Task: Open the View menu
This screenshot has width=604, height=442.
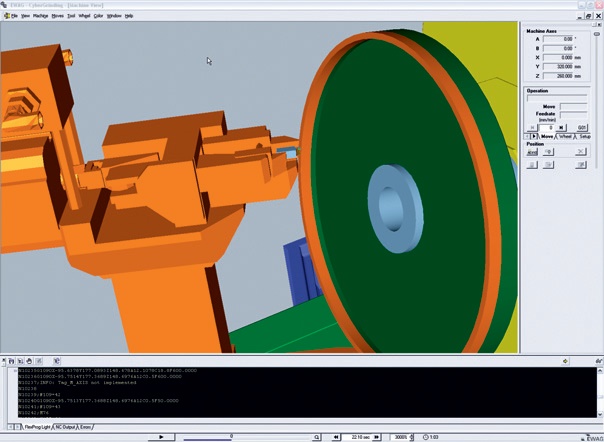Action: [x=25, y=16]
